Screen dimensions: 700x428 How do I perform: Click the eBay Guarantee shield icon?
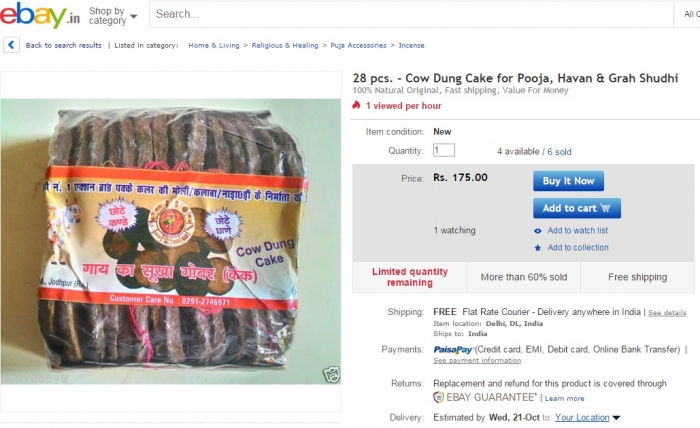click(439, 397)
